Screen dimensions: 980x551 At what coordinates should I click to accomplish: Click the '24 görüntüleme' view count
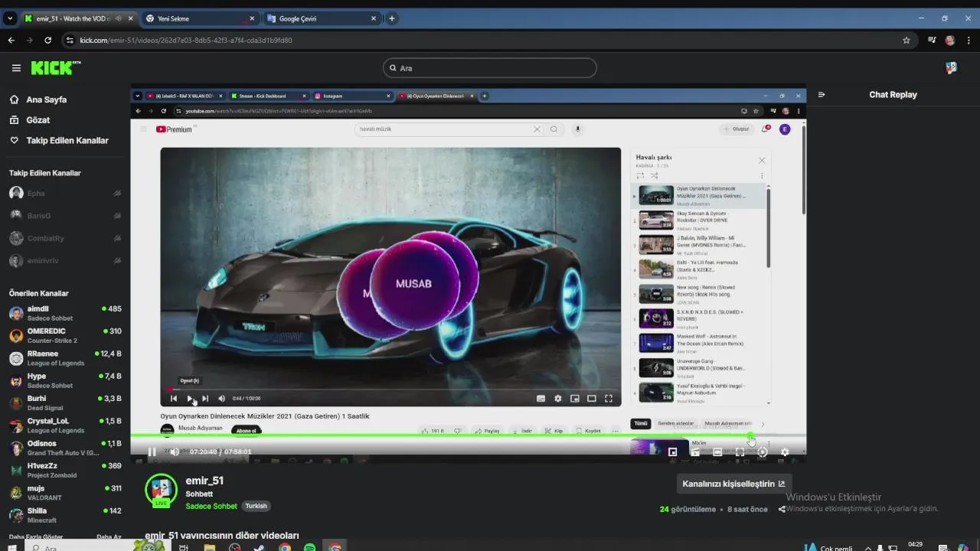pyautogui.click(x=688, y=509)
